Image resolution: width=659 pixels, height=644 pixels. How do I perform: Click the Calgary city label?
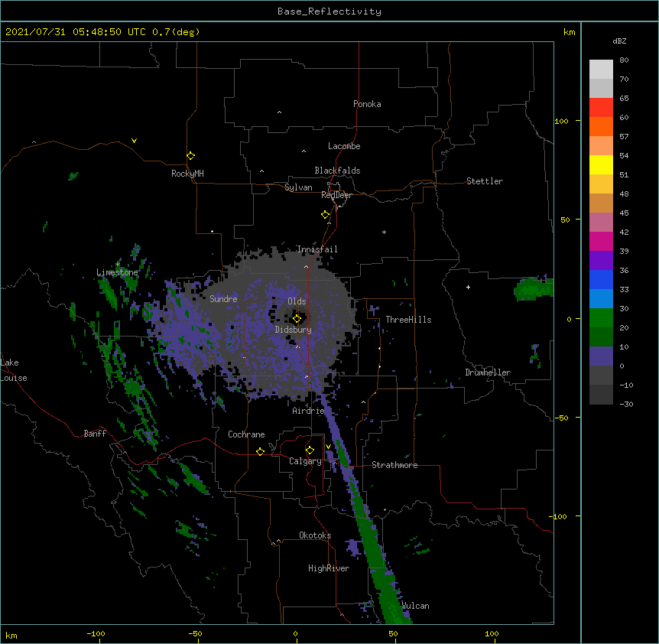pos(305,461)
